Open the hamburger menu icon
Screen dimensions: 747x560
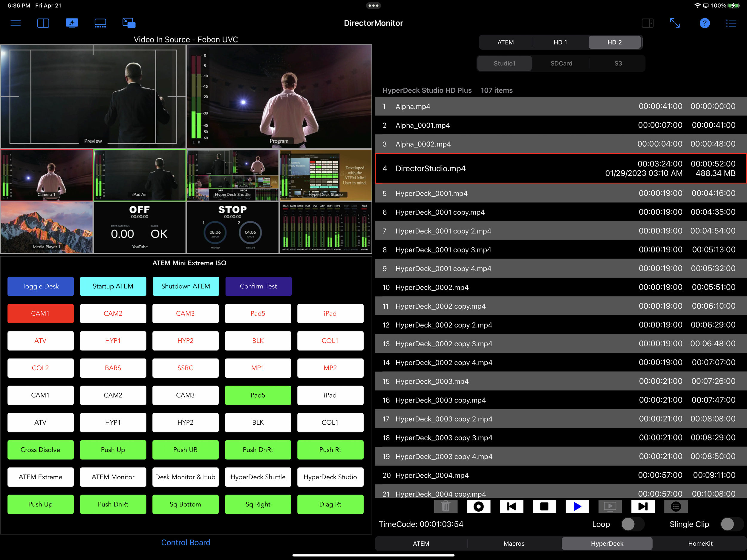click(16, 23)
